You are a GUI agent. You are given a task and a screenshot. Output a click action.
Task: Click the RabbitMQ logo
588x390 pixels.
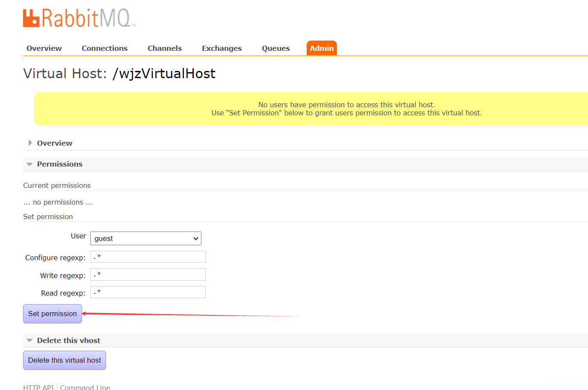point(80,18)
